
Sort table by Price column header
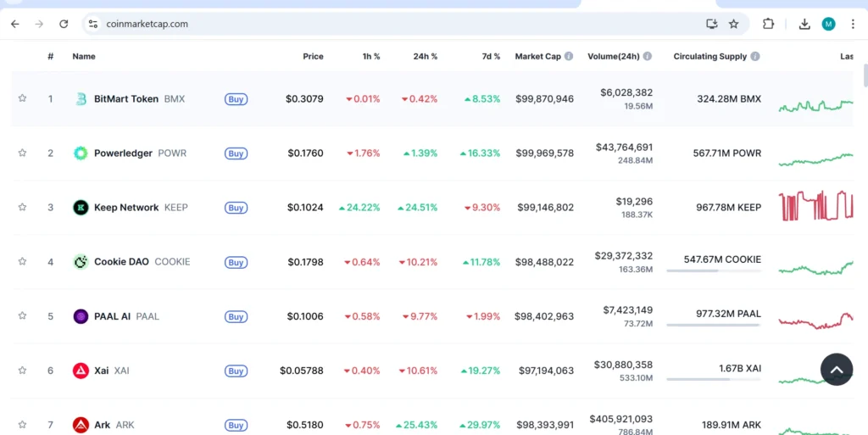313,57
